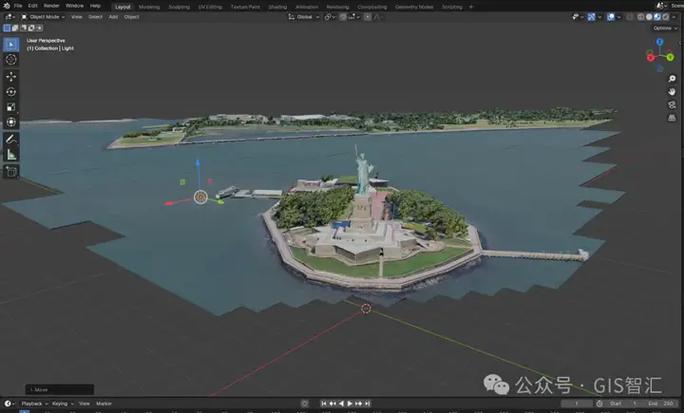The image size is (684, 413).
Task: Select the Scale tool
Action: click(x=11, y=107)
